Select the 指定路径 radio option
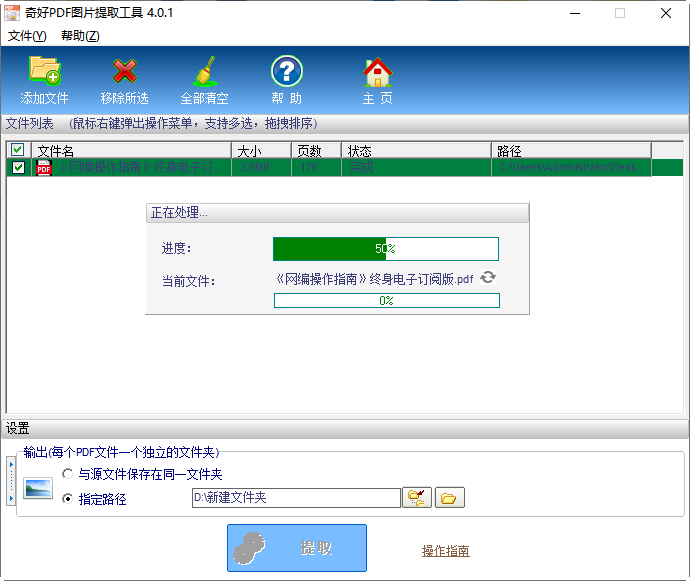 click(68, 499)
